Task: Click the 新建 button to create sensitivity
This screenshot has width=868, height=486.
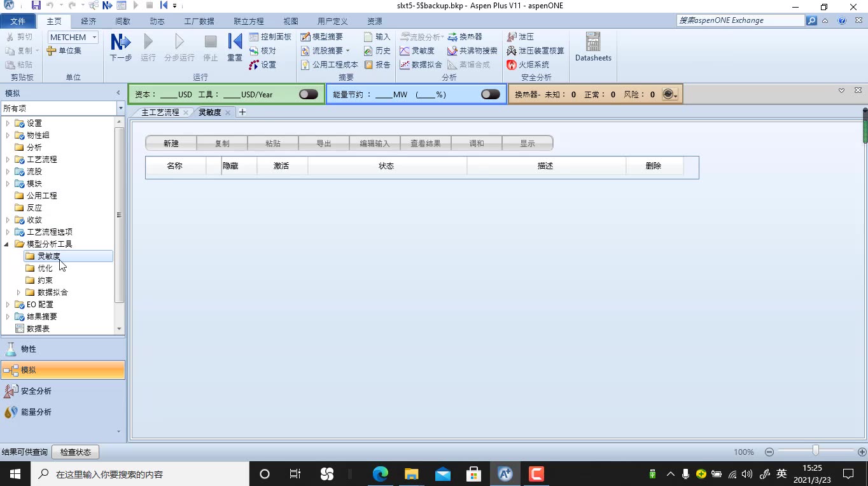Action: click(170, 142)
